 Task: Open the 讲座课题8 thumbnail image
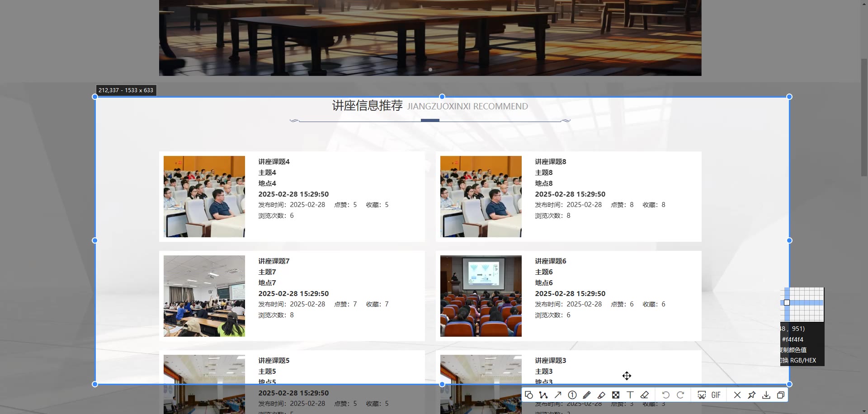pos(481,197)
